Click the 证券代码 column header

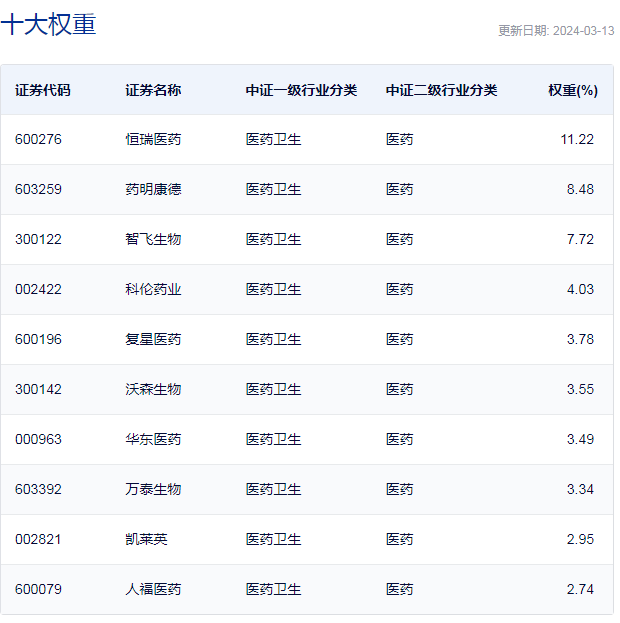tap(43, 90)
